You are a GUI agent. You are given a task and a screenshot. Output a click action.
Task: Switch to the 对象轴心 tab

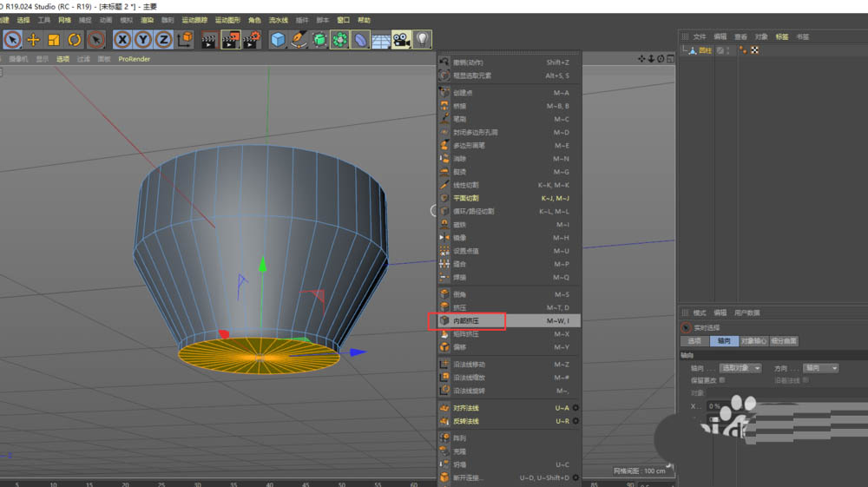(x=753, y=341)
